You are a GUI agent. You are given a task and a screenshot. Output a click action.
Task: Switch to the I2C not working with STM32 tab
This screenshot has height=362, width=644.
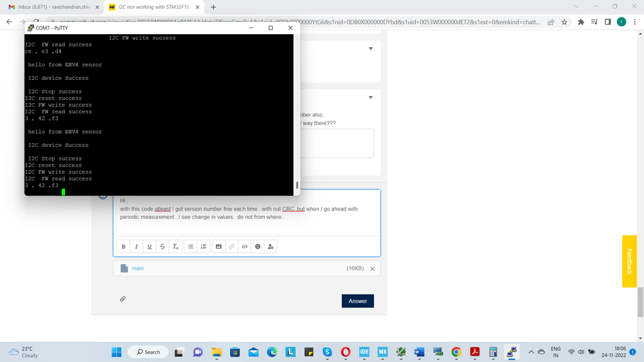[154, 7]
